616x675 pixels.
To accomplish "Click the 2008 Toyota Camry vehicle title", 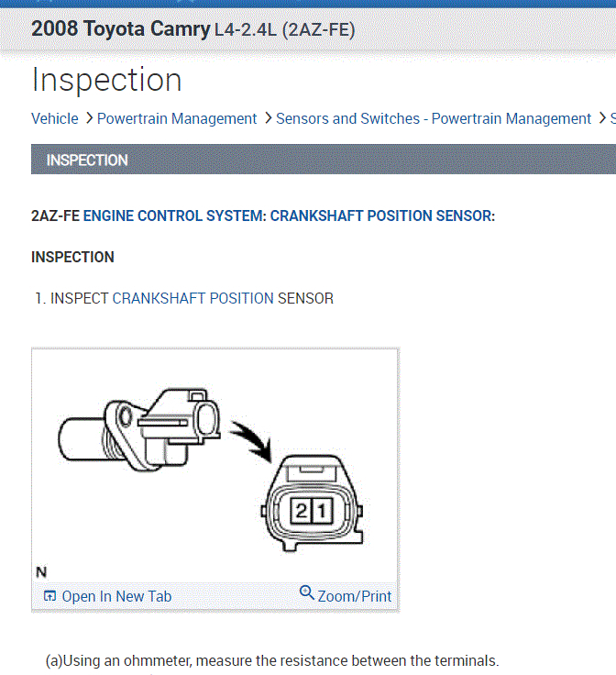I will pyautogui.click(x=119, y=28).
